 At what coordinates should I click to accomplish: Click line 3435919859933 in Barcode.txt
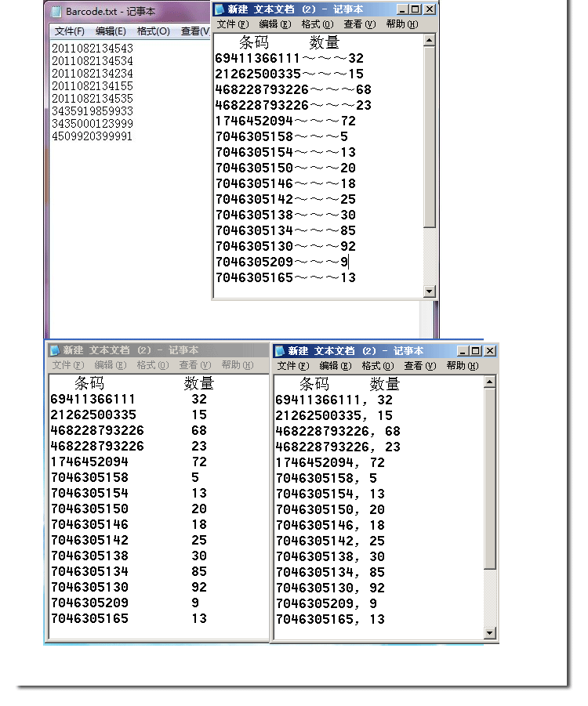pyautogui.click(x=93, y=110)
